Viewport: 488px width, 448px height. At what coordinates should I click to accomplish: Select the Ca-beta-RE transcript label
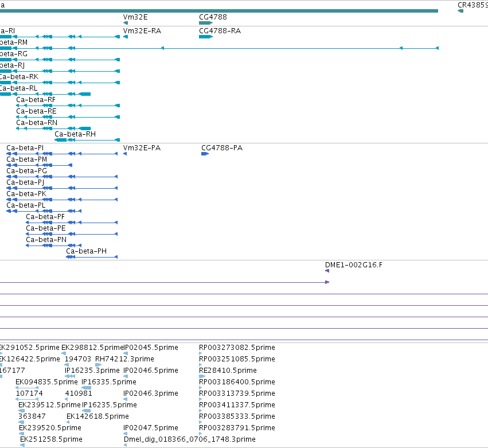pyautogui.click(x=36, y=111)
